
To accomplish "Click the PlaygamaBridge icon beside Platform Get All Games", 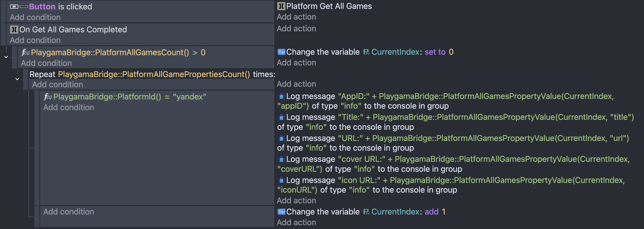I will 281,6.
